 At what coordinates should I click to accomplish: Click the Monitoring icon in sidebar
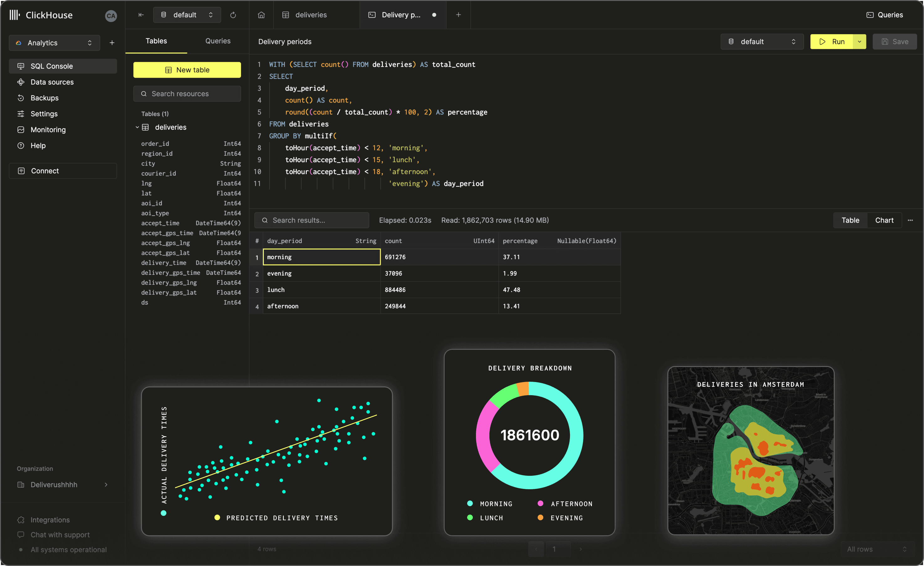20,129
